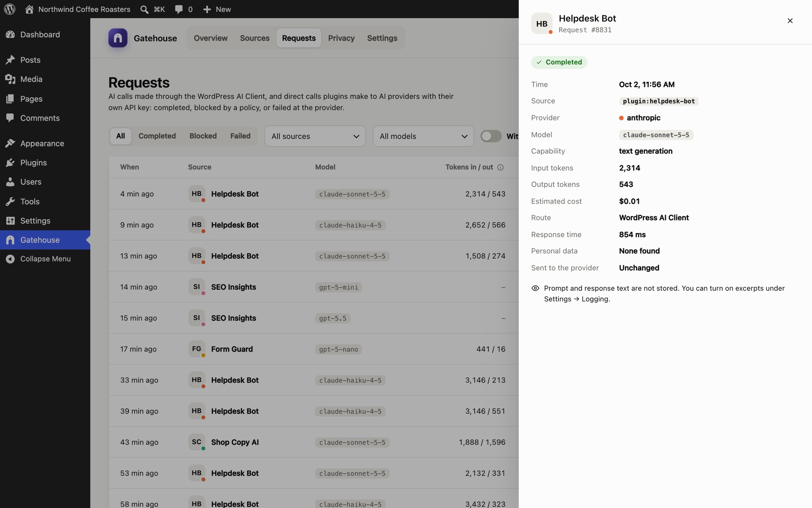This screenshot has width=812, height=508.
Task: Open the All sources dropdown
Action: pyautogui.click(x=315, y=136)
